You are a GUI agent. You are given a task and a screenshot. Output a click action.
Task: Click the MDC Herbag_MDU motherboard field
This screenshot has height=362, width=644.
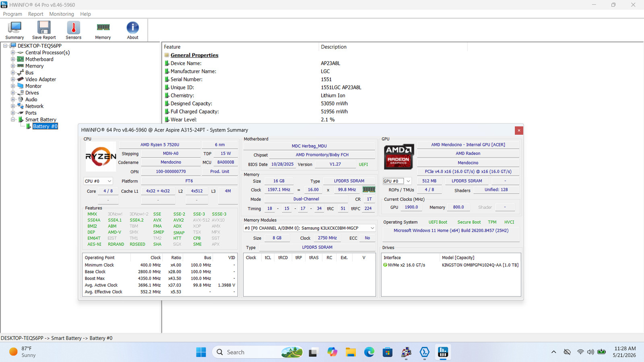coord(309,146)
